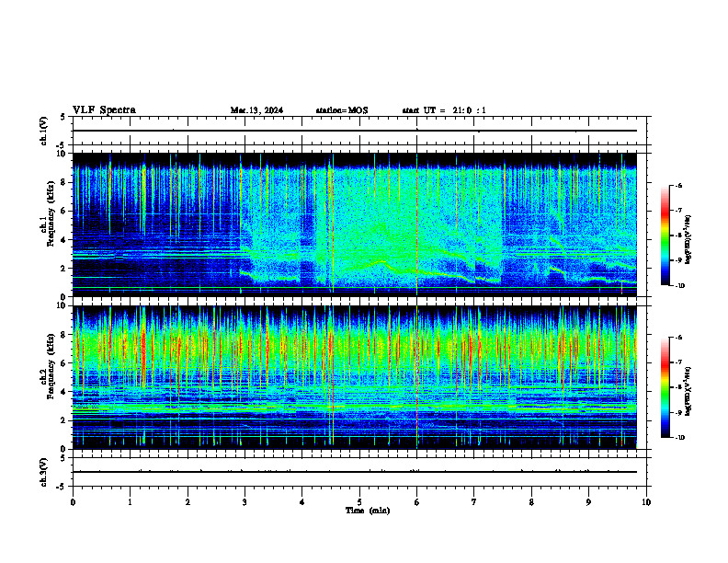Click the "VLF Spectra" title text
This screenshot has height=563, width=728.
coord(104,110)
